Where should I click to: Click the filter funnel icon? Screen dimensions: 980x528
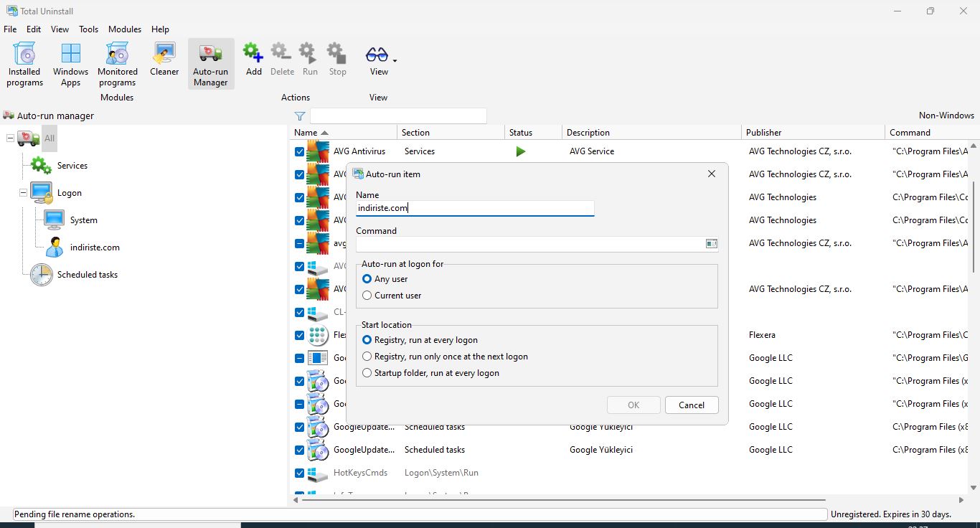pos(300,115)
